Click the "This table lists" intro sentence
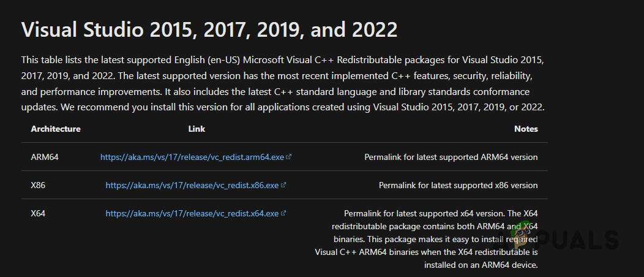 184,61
